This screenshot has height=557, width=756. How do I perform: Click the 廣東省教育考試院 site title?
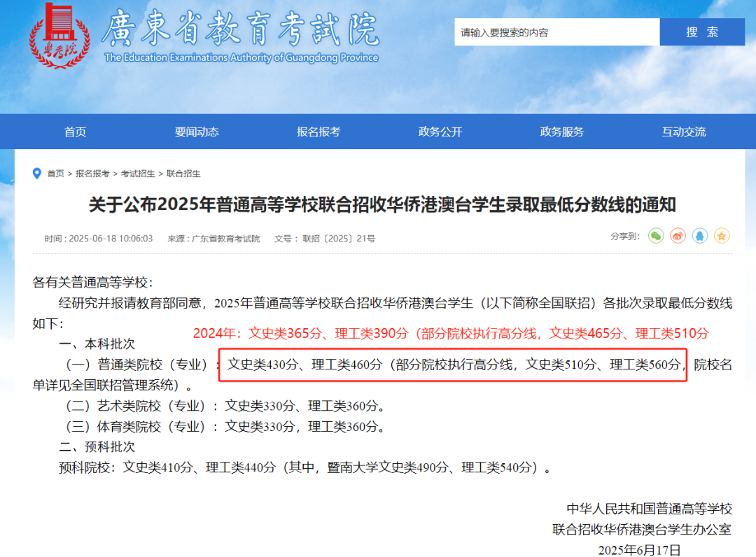coord(241,29)
